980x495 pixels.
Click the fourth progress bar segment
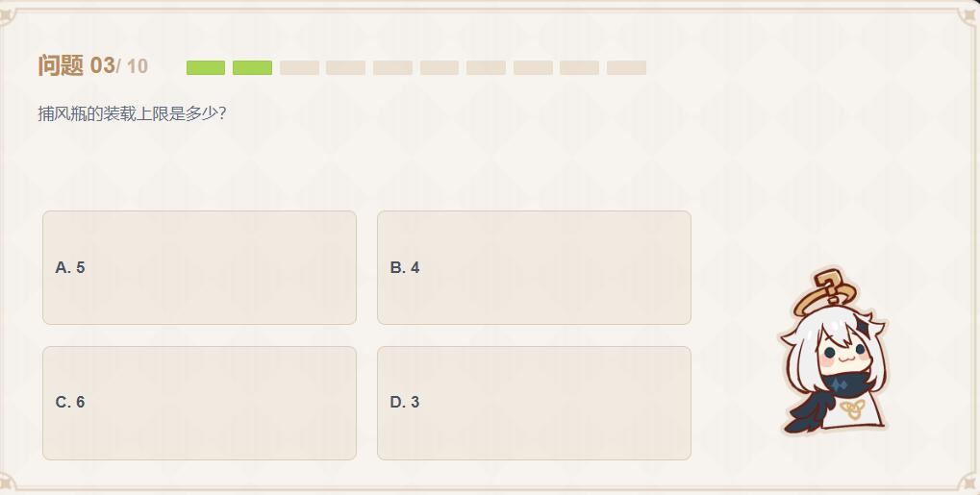pos(345,67)
